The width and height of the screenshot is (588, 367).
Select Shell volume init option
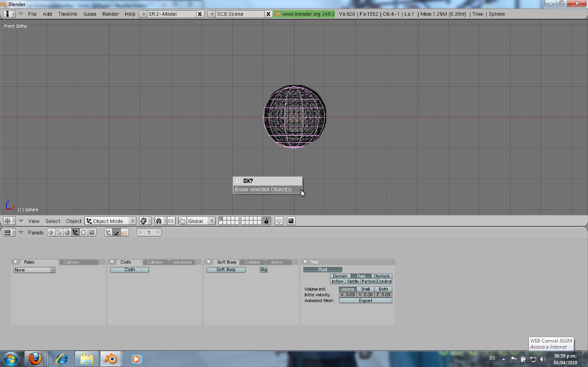point(365,289)
